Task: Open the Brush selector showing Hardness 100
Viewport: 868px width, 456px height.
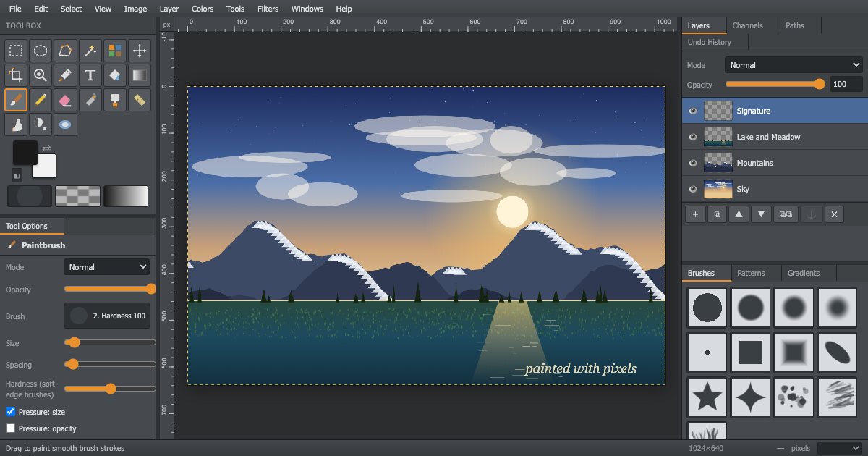Action: coord(107,316)
